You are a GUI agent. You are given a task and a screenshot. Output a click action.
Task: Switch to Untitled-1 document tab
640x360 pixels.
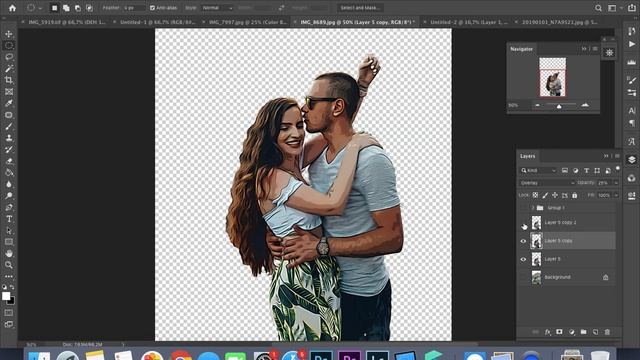point(158,22)
